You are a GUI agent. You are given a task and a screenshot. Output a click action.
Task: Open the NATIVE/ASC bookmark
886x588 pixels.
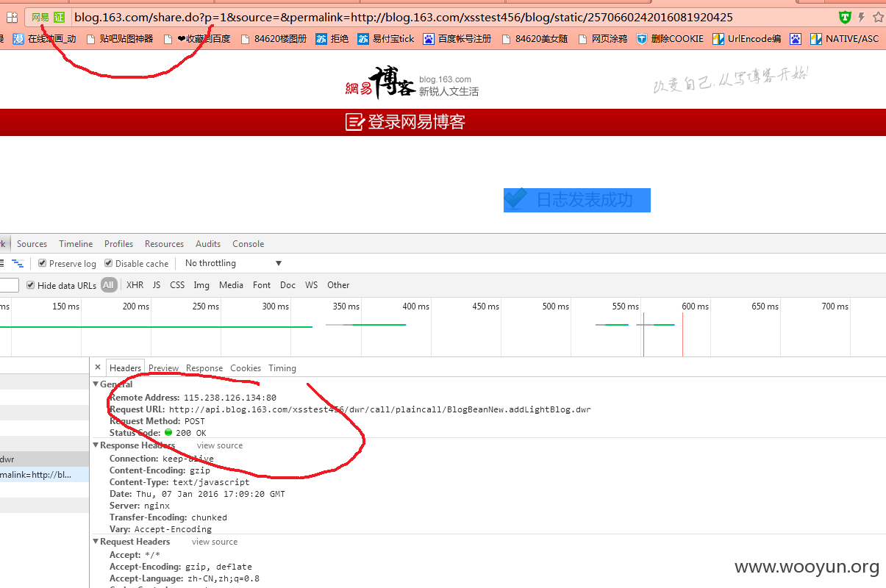pos(844,39)
